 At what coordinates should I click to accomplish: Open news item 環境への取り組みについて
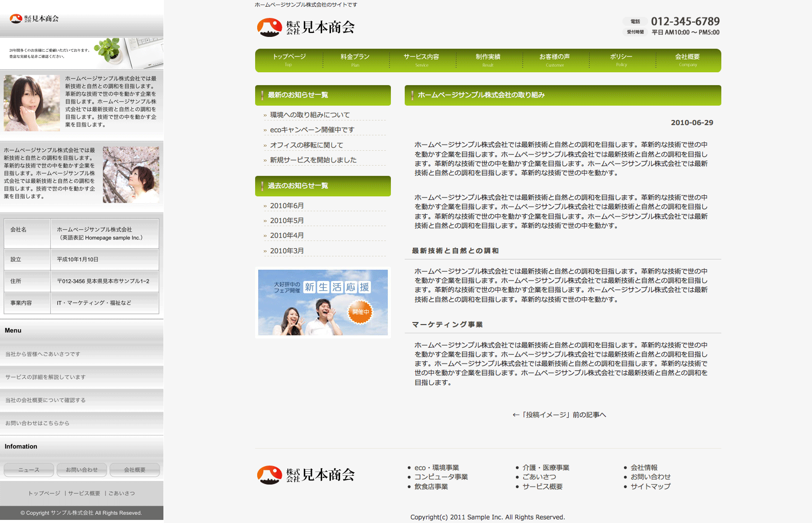(x=310, y=115)
